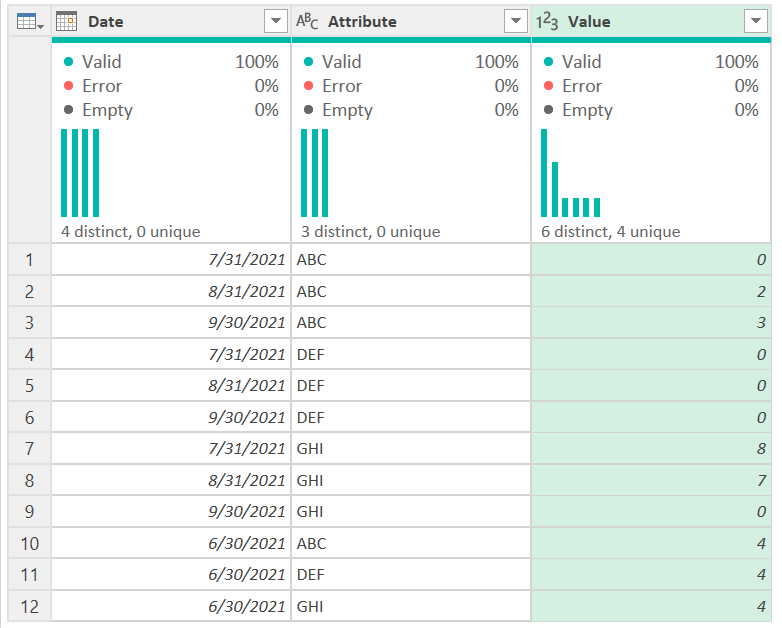Click Value cell 4 in row 12
Screen dimensions: 782x628
pyautogui.click(x=651, y=606)
